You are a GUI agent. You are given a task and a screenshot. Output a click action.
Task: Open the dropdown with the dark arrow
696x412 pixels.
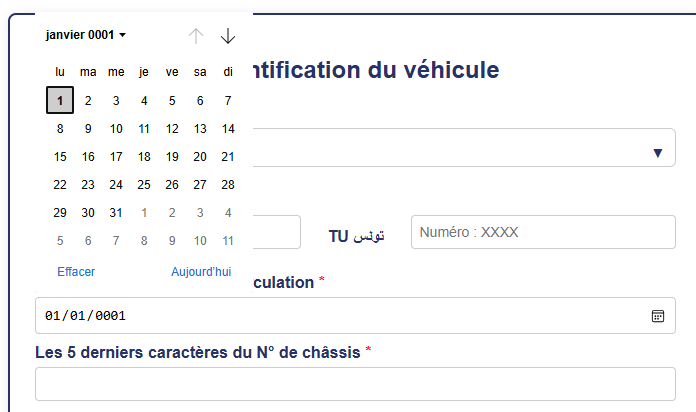pos(657,153)
